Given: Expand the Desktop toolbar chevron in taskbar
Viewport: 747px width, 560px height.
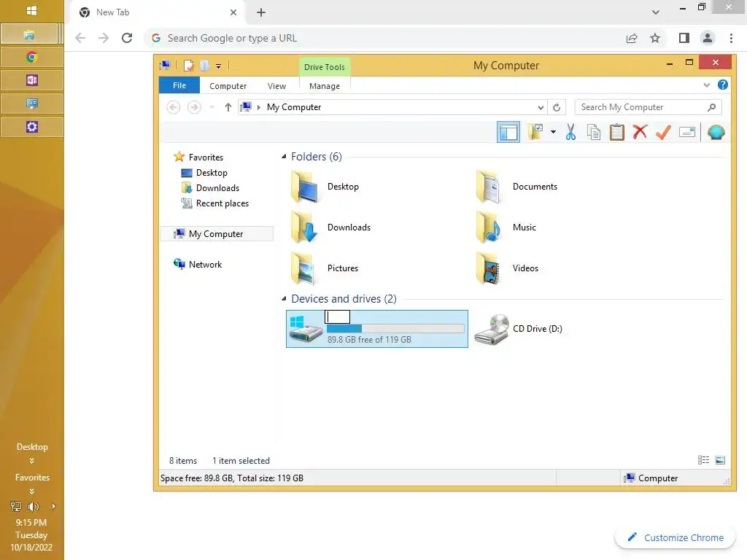Looking at the screenshot, I should [32, 461].
